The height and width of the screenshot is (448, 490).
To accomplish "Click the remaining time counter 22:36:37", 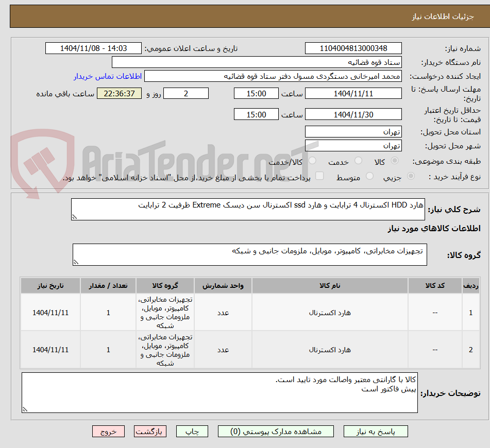I will (119, 93).
